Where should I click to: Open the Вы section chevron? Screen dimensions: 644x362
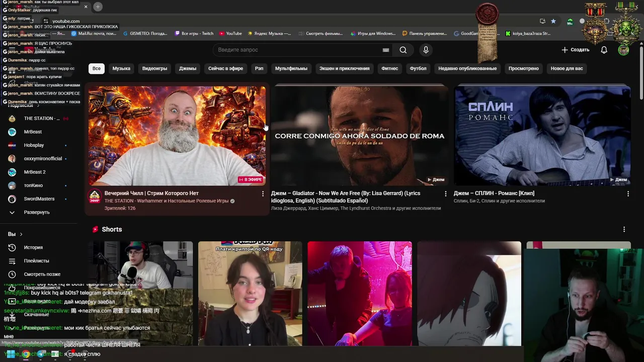coord(21,234)
